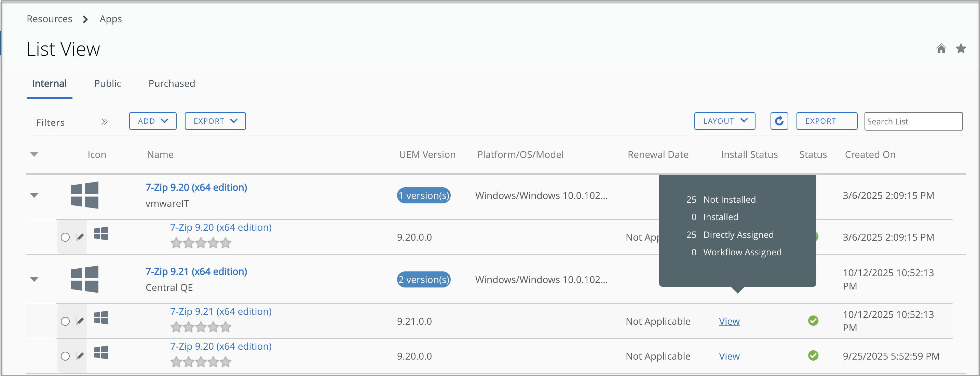
Task: Click the Platform/OS/Model column header
Action: 520,155
